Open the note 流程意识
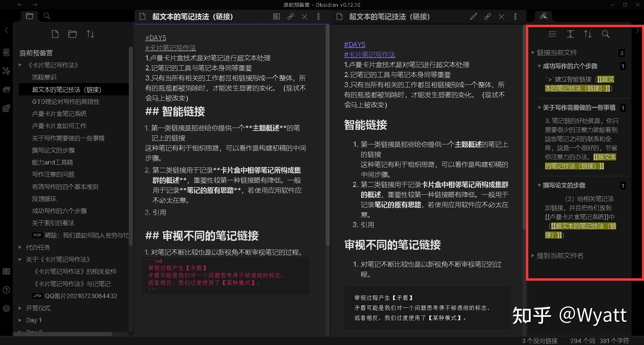Screen dimensions: 644x345 click(44, 77)
